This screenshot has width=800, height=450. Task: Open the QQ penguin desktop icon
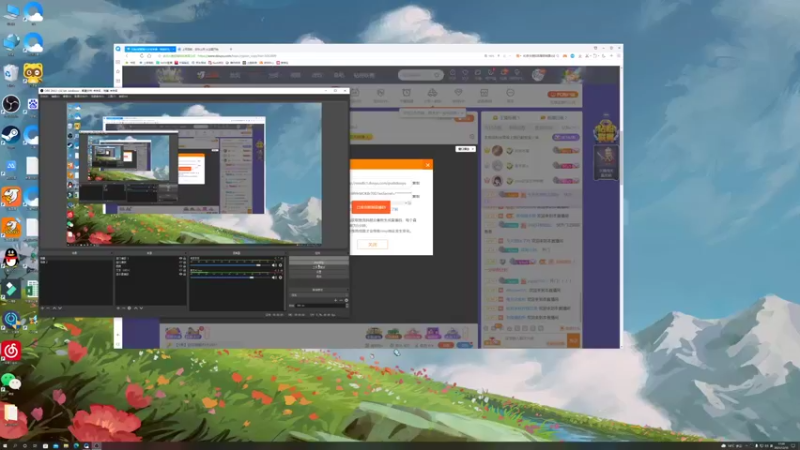pyautogui.click(x=11, y=258)
